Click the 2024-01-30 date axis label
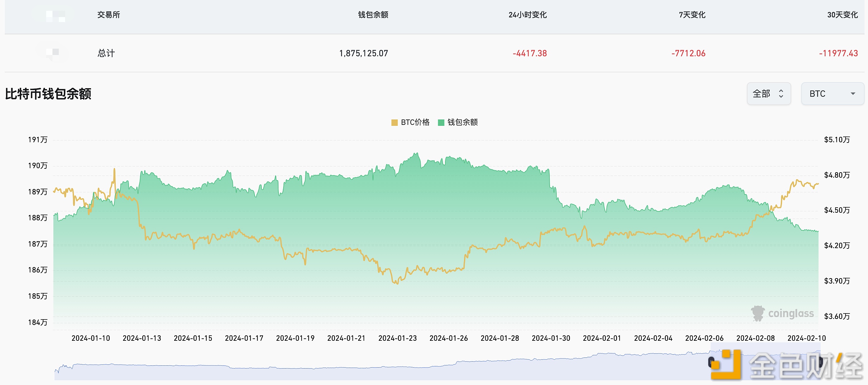This screenshot has height=385, width=868. (x=551, y=338)
